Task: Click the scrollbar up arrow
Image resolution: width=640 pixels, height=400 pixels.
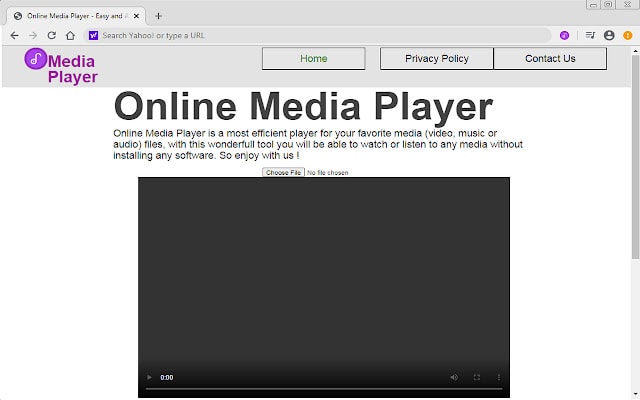Action: pos(635,51)
